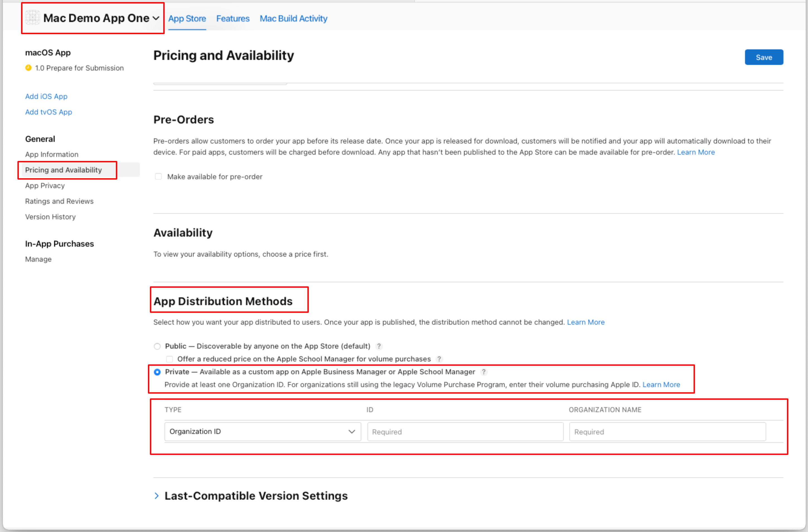Click the ORGANIZATION NAME column header
This screenshot has width=808, height=532.
pos(605,409)
